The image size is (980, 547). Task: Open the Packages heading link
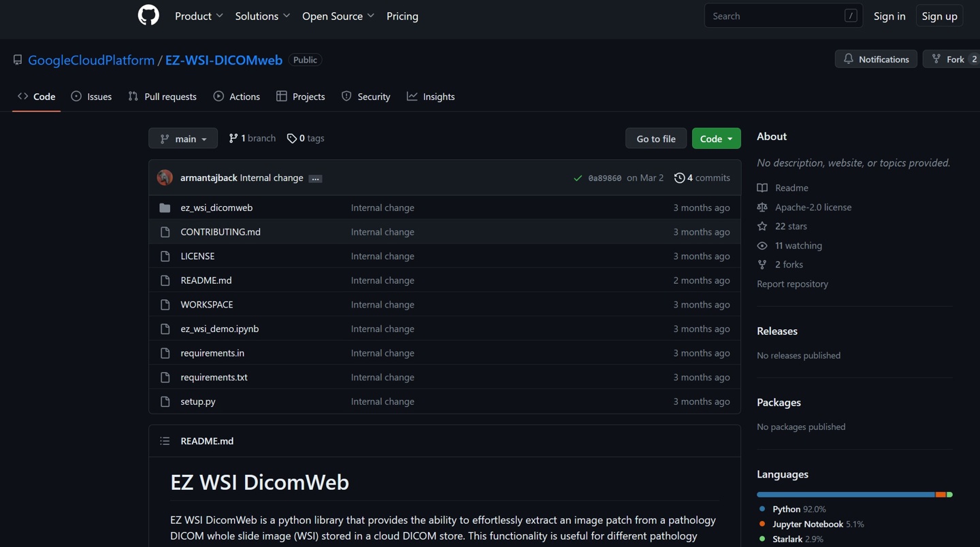pos(779,402)
